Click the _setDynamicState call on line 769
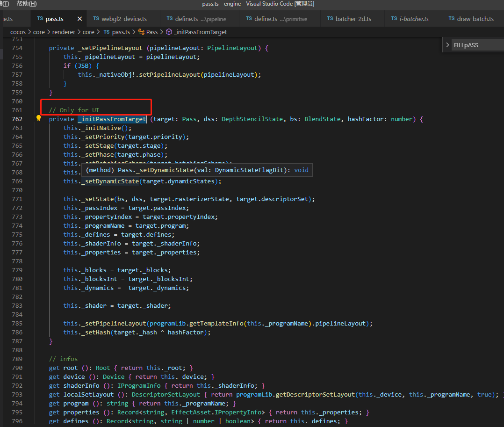Viewport: 504px width, 427px height. 110,181
